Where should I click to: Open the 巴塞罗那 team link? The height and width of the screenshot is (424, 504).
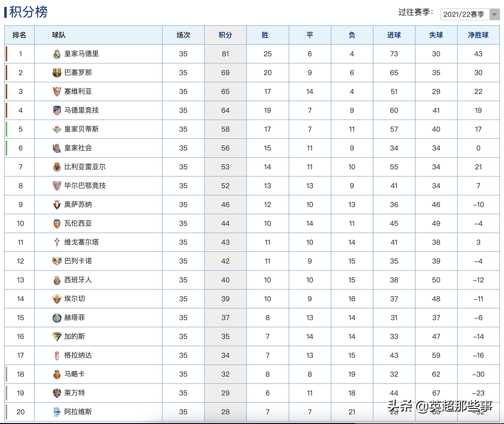78,73
